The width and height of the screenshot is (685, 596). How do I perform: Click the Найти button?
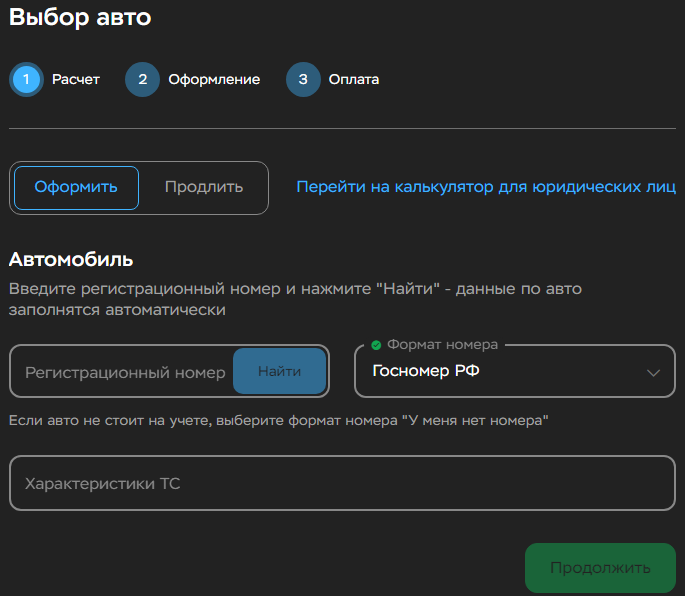(280, 371)
